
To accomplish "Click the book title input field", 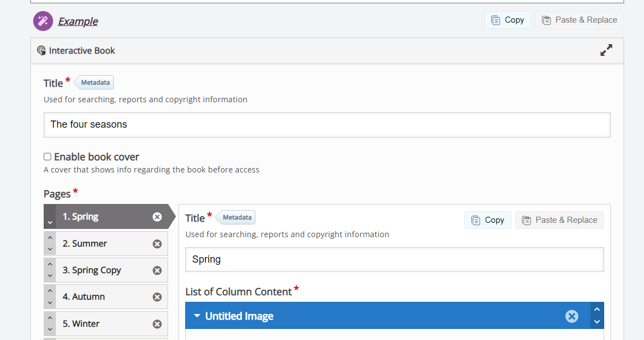I will (327, 125).
